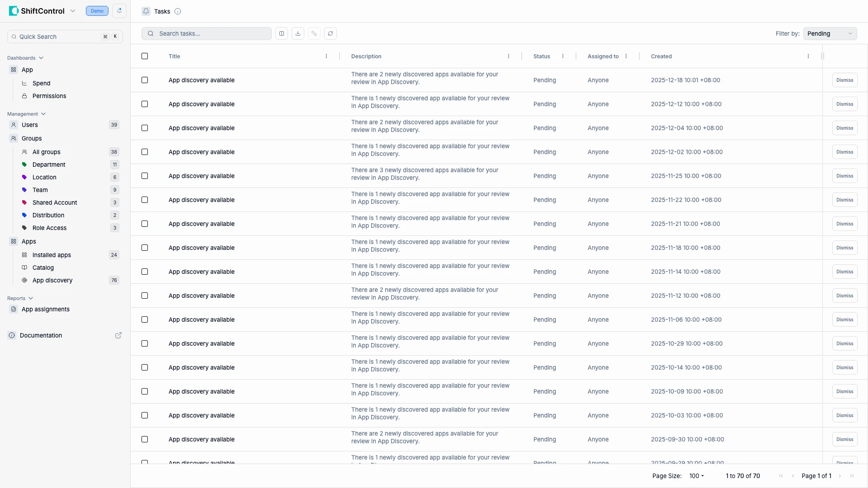The width and height of the screenshot is (868, 488).
Task: Refresh the tasks list
Action: 330,33
